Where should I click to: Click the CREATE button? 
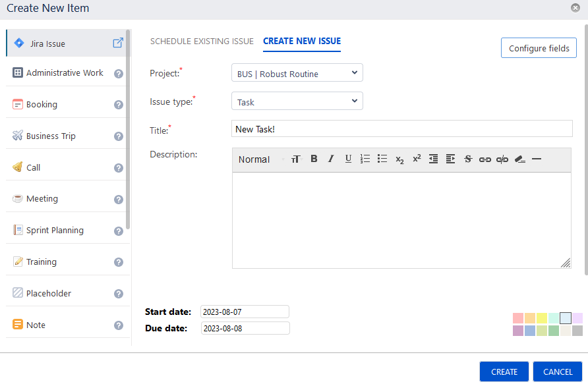504,371
